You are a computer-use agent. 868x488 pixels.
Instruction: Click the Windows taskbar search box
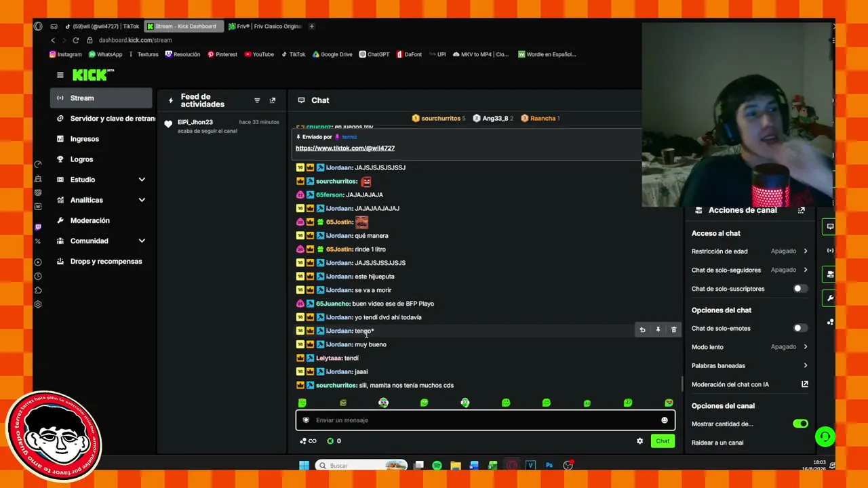363,466
